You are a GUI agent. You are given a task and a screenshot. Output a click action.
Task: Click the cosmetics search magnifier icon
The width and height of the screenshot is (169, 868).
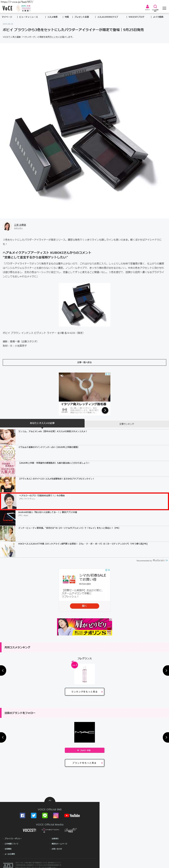(x=155, y=7)
